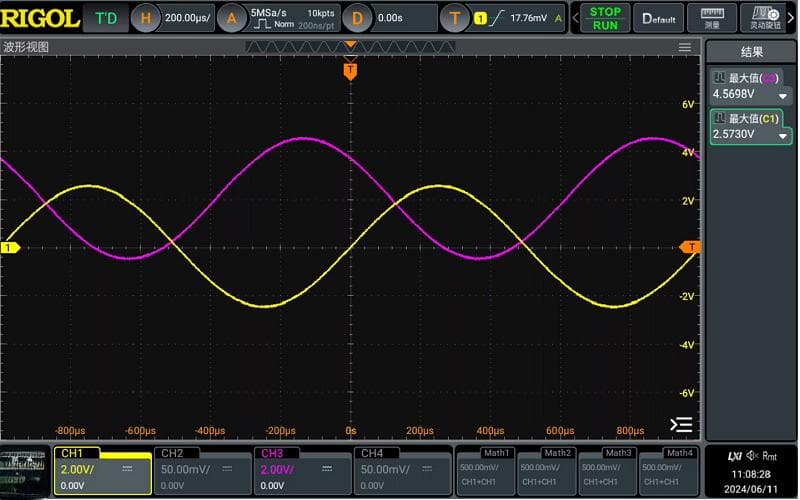Open the acquisition A icon
The width and height of the screenshot is (800, 500).
231,18
